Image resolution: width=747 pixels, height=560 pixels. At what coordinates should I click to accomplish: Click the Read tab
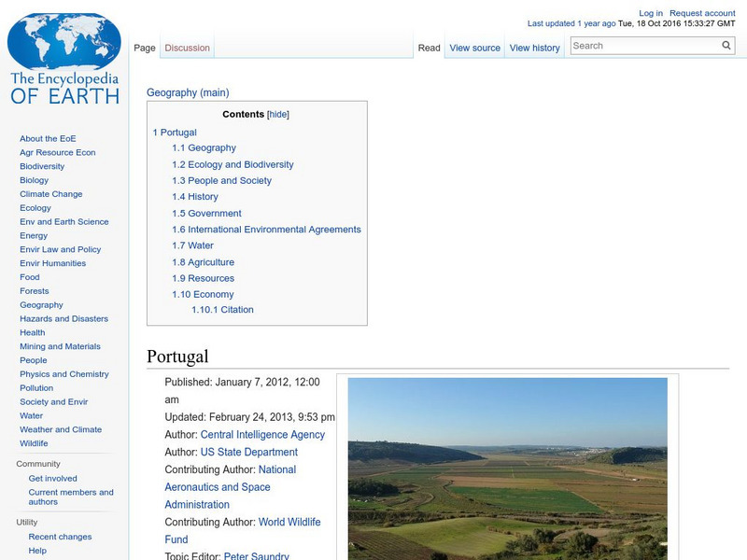pyautogui.click(x=429, y=47)
